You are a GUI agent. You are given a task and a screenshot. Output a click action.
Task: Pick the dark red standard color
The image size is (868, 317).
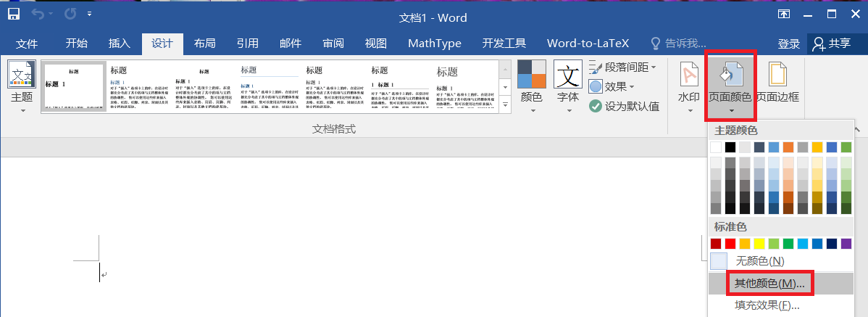pyautogui.click(x=716, y=243)
